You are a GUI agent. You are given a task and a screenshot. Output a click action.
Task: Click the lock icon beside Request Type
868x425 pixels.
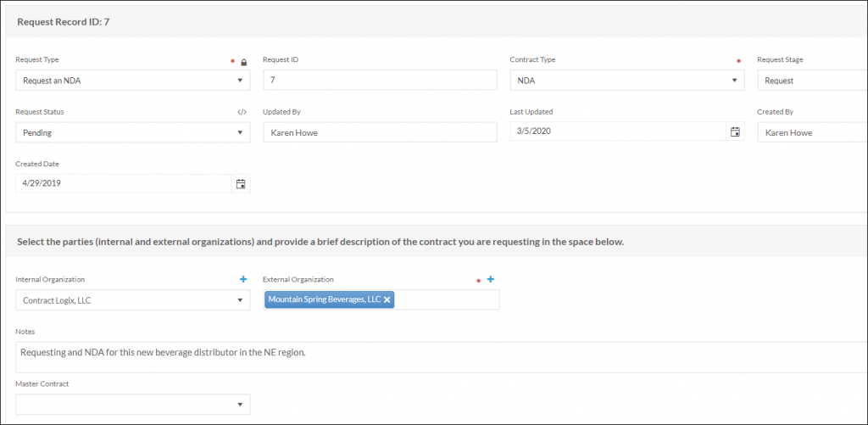click(244, 62)
